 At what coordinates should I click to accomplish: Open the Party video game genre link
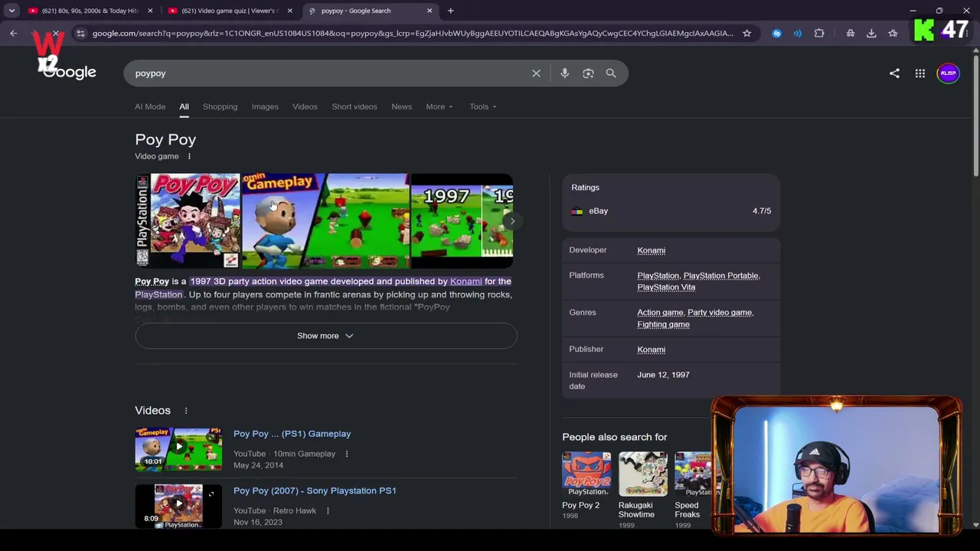coord(720,312)
